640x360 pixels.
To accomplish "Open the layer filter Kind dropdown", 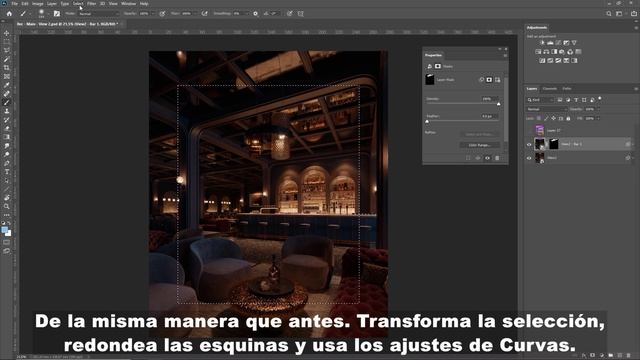I will [540, 100].
